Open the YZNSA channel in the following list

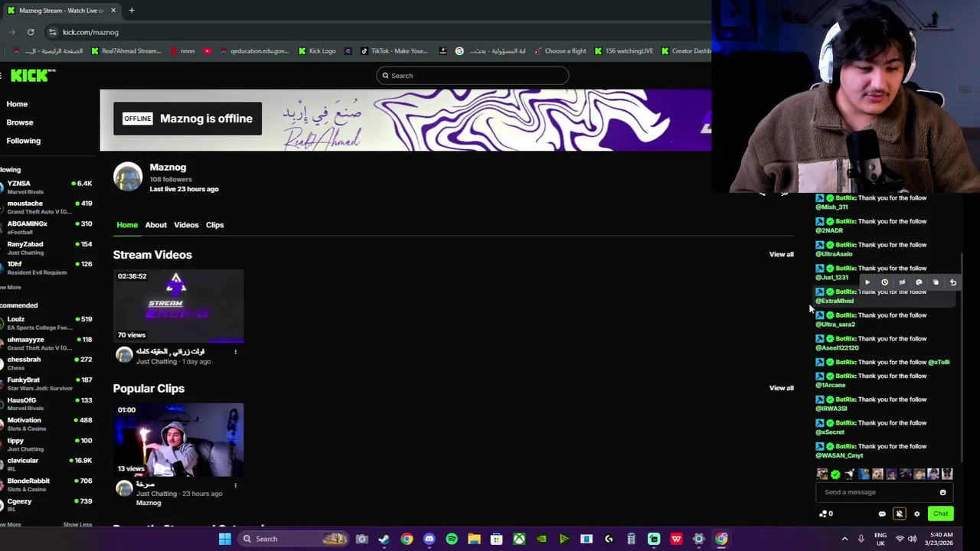tap(47, 187)
